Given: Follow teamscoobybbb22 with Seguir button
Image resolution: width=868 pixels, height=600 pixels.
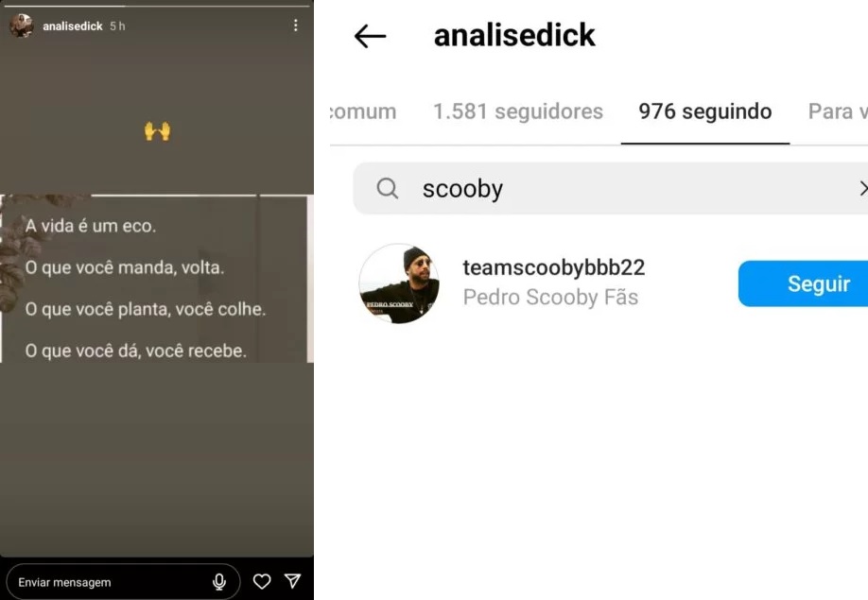Looking at the screenshot, I should (x=804, y=283).
